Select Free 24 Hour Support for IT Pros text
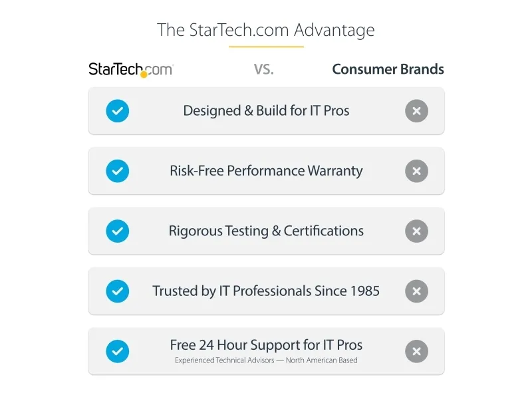Image resolution: width=532 pixels, height=399 pixels. coord(266,345)
